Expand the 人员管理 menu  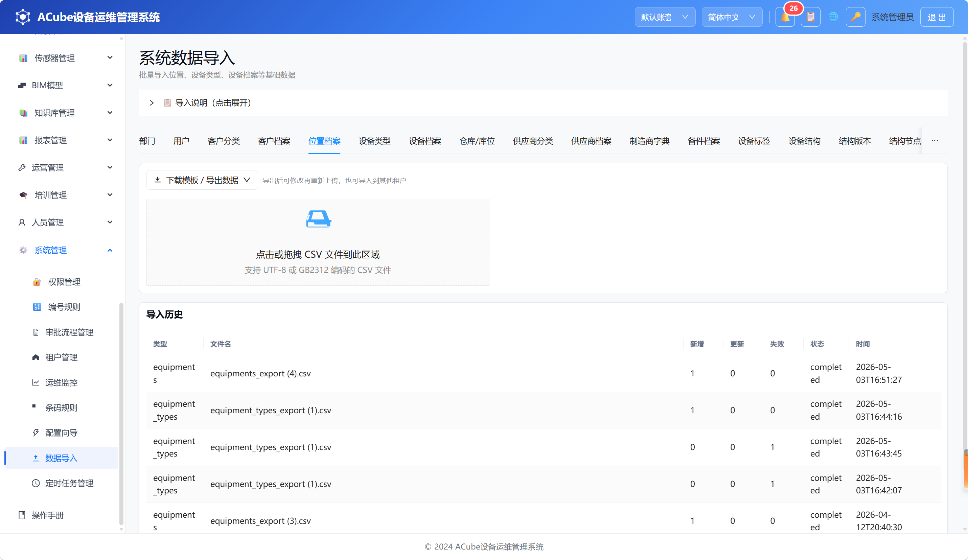[x=65, y=223]
